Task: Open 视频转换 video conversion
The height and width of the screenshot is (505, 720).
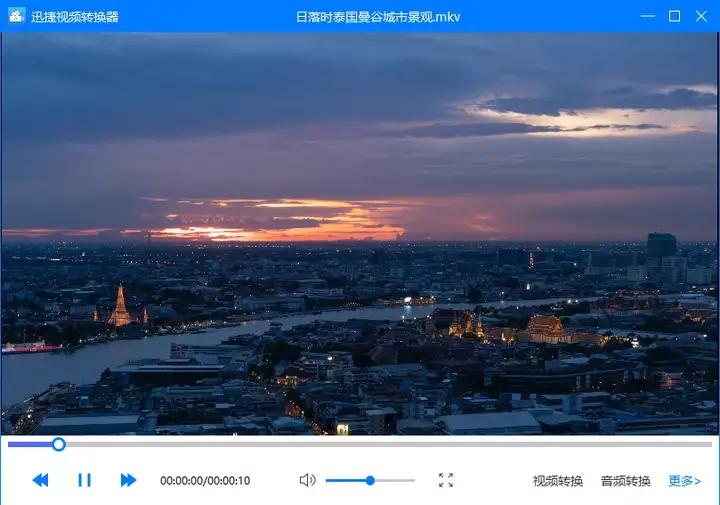Action: point(557,481)
